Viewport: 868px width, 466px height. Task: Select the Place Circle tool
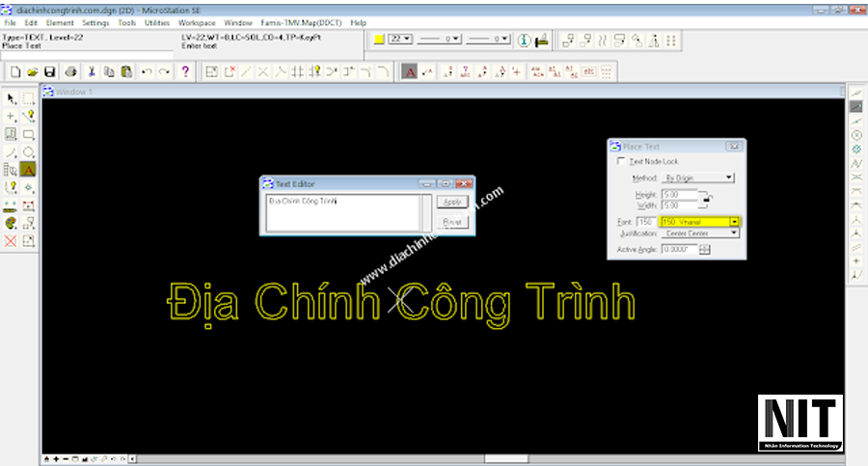[28, 151]
